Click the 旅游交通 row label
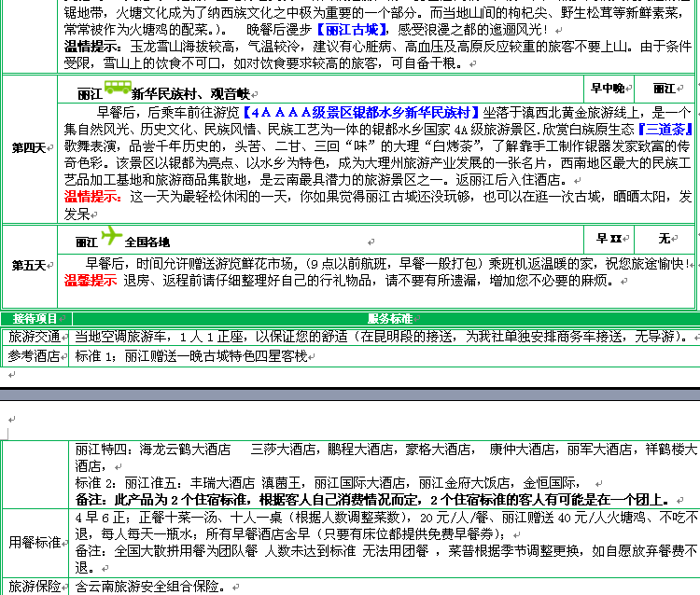This screenshot has height=595, width=700. [35, 336]
